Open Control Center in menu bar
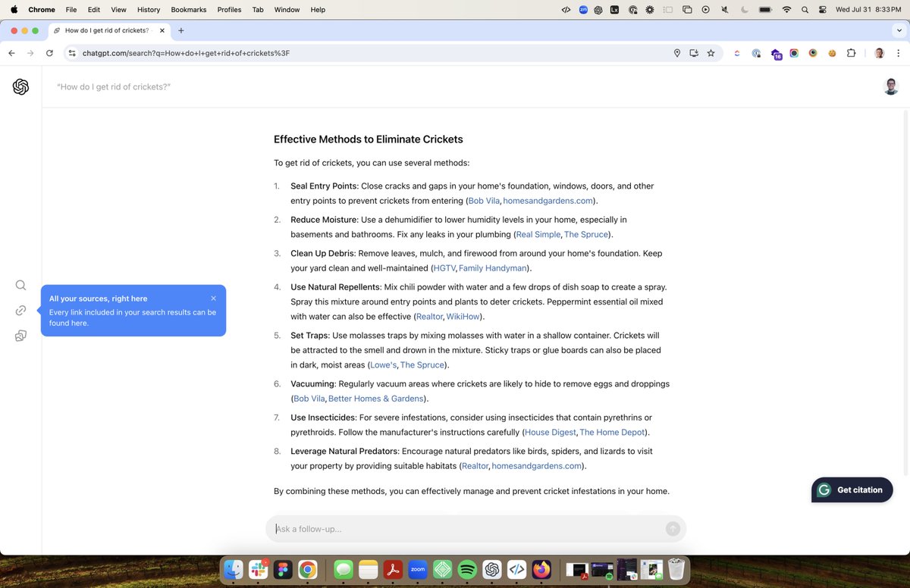Image resolution: width=910 pixels, height=588 pixels. tap(822, 9)
